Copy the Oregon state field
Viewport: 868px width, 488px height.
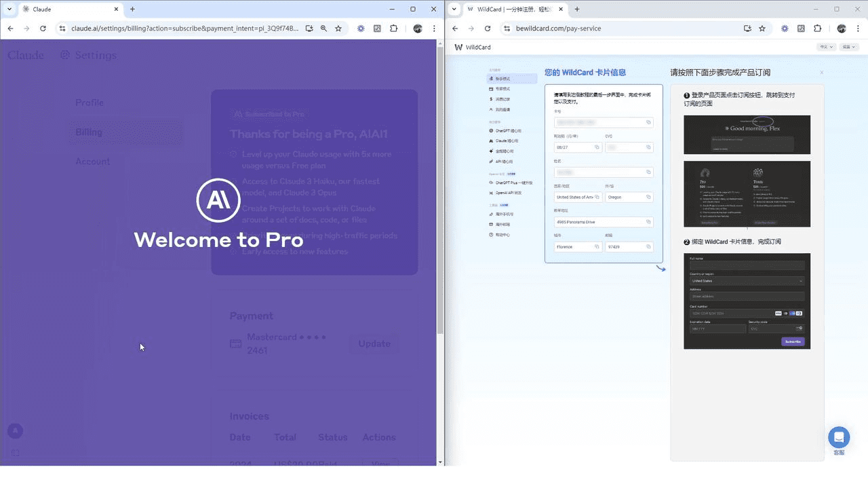[648, 197]
